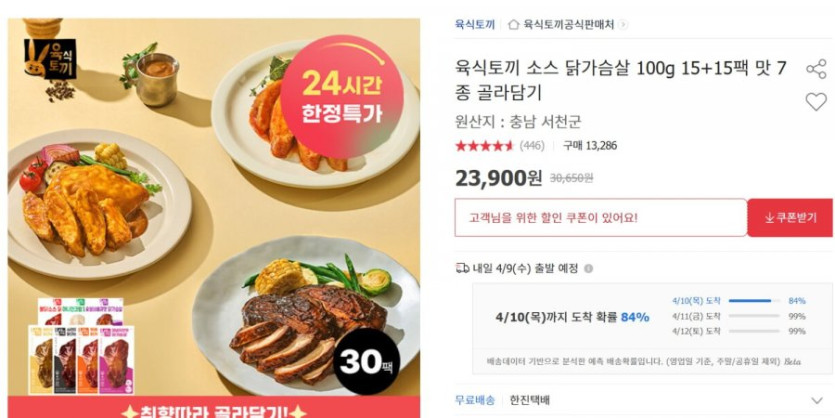
Task: Click the 24시간 한정특가 red badge
Action: pyautogui.click(x=342, y=97)
